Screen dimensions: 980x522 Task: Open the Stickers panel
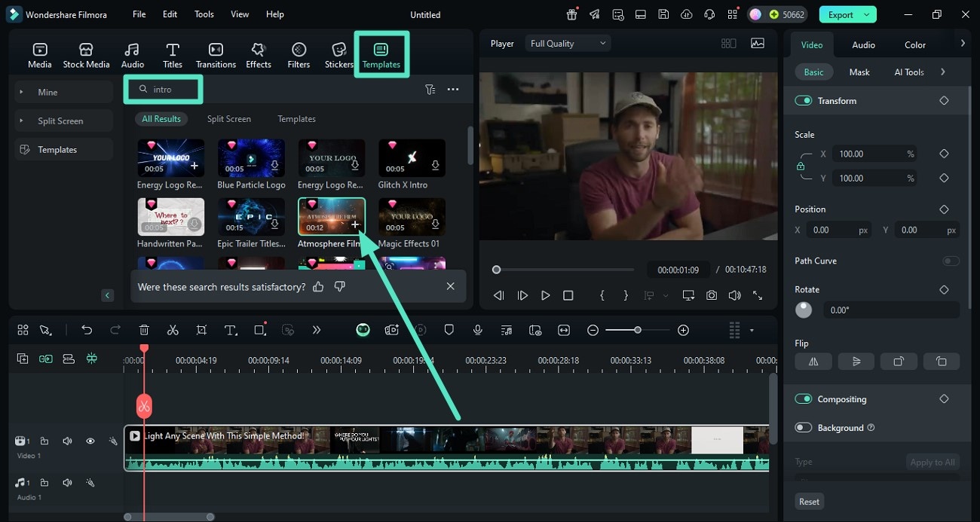[339, 55]
